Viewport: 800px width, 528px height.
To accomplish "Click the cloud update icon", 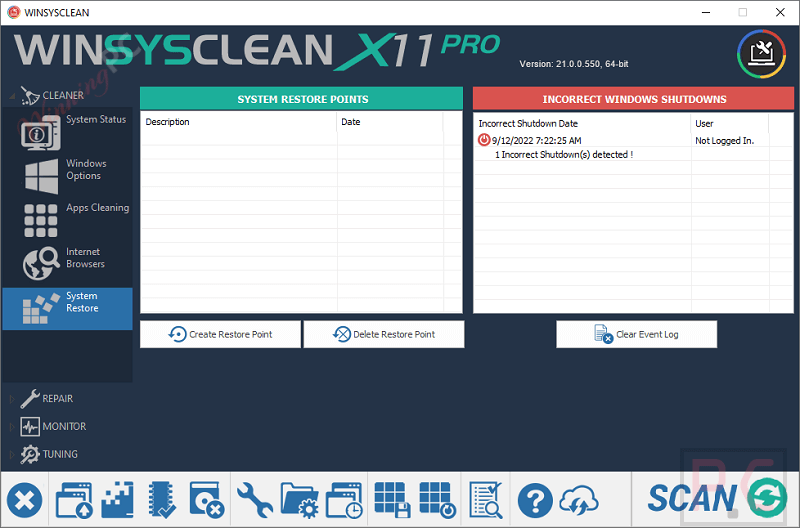I will click(579, 500).
